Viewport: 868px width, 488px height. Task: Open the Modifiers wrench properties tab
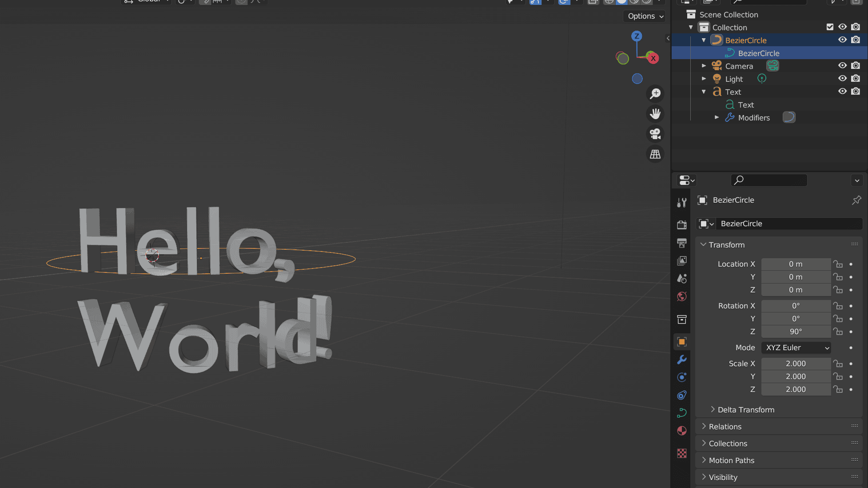pyautogui.click(x=682, y=360)
